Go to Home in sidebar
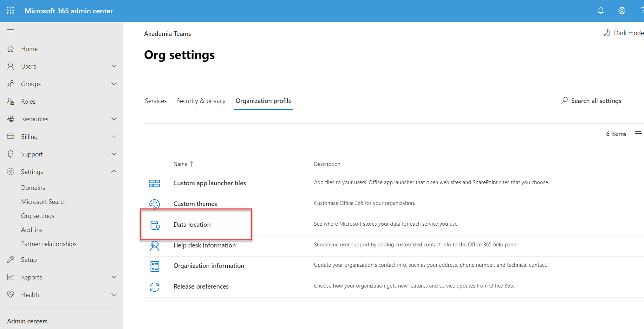644x329 pixels. pos(29,49)
